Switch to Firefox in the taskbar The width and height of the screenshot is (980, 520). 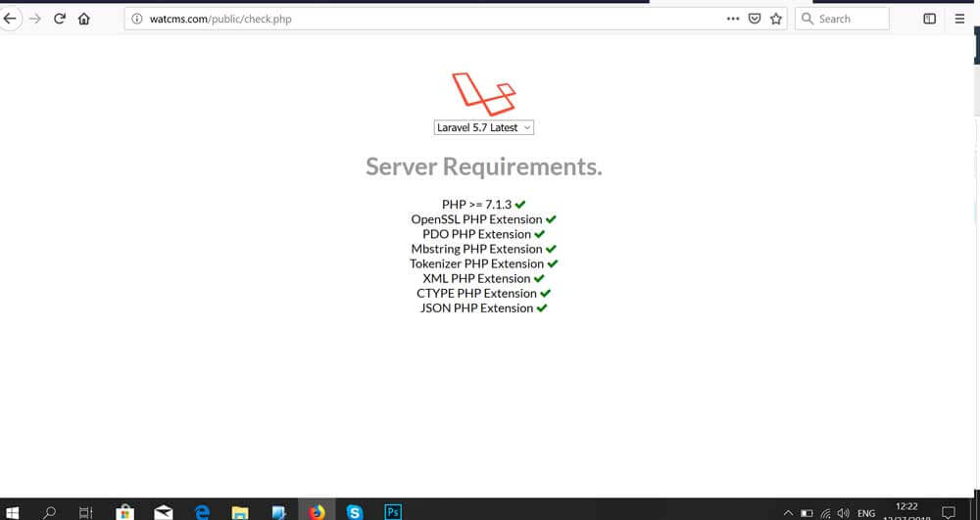coord(317,512)
